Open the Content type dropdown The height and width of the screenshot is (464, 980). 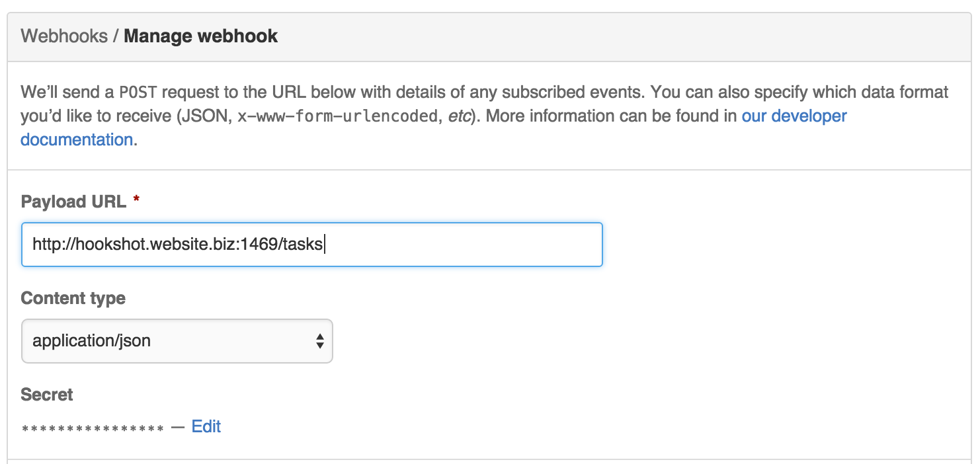coord(177,341)
